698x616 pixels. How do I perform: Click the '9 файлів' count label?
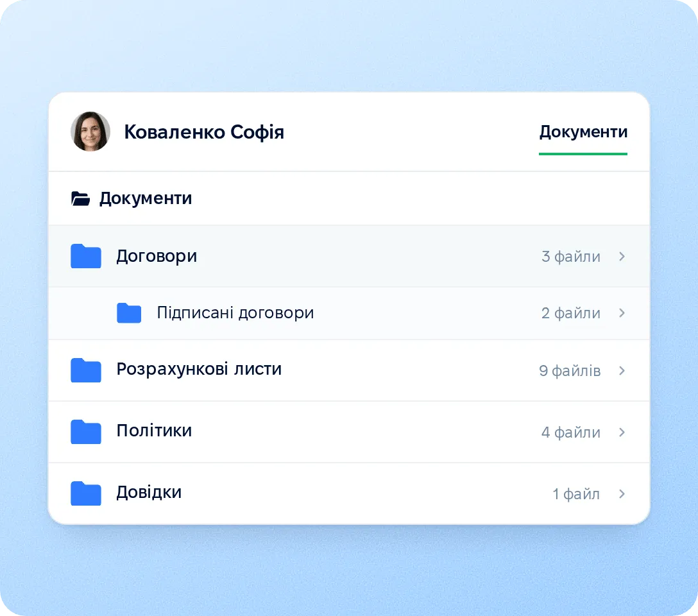pos(570,370)
